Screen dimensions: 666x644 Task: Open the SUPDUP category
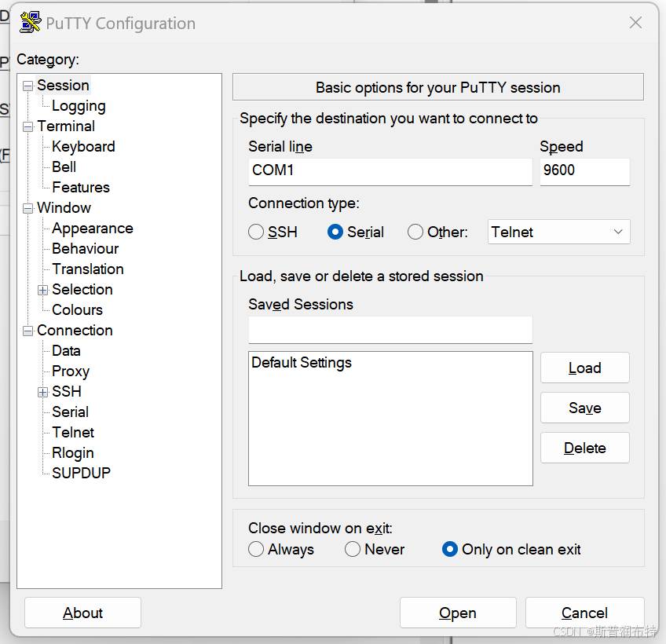[x=81, y=473]
